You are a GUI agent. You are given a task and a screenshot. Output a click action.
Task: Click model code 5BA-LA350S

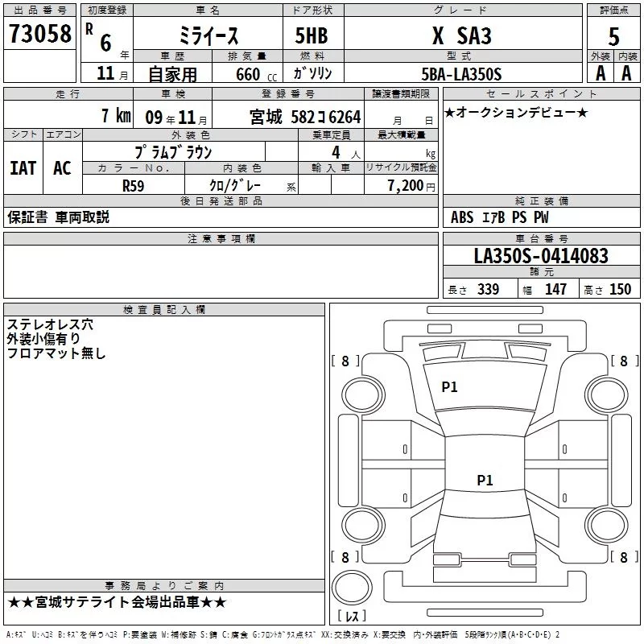pos(461,74)
